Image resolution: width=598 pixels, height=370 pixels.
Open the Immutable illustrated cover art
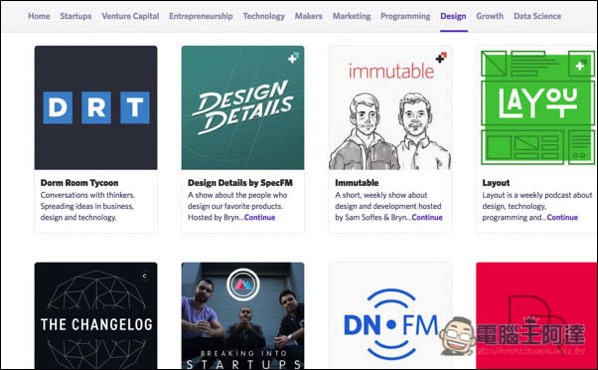(x=391, y=108)
